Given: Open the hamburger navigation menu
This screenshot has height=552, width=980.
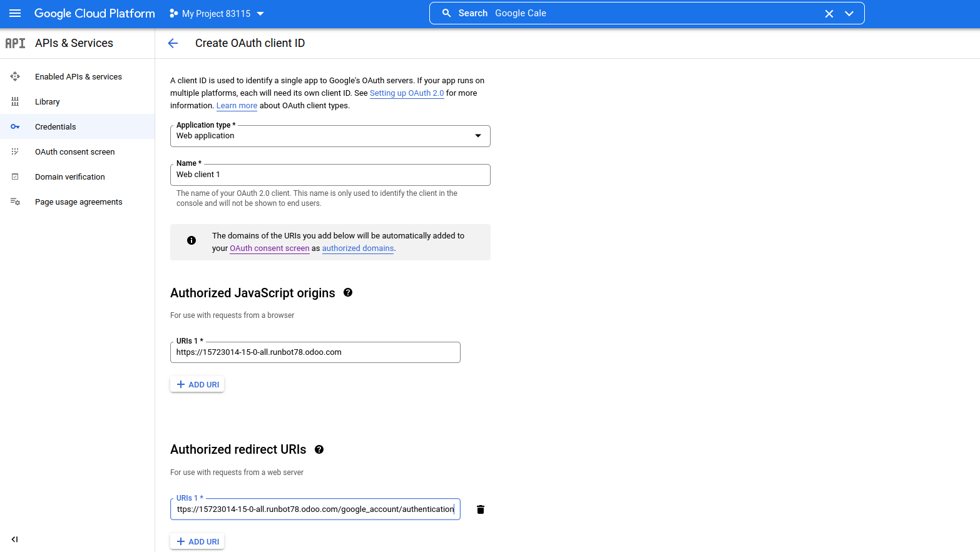Looking at the screenshot, I should coord(15,13).
